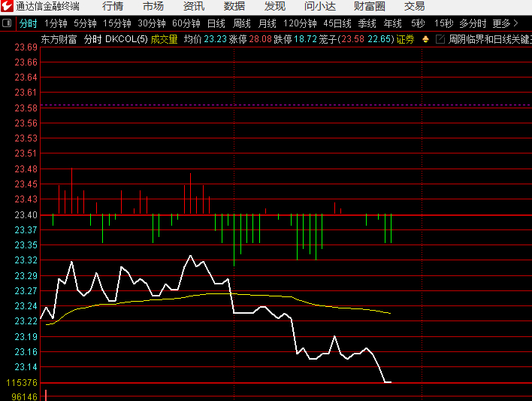The height and width of the screenshot is (401, 532).
Task: Switch to the 多分时 tab
Action: pyautogui.click(x=473, y=23)
